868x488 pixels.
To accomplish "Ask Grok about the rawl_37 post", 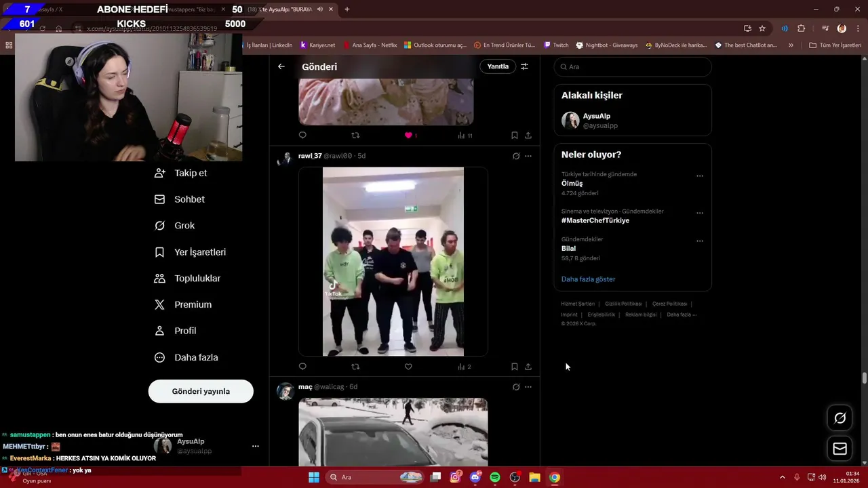I will click(516, 156).
